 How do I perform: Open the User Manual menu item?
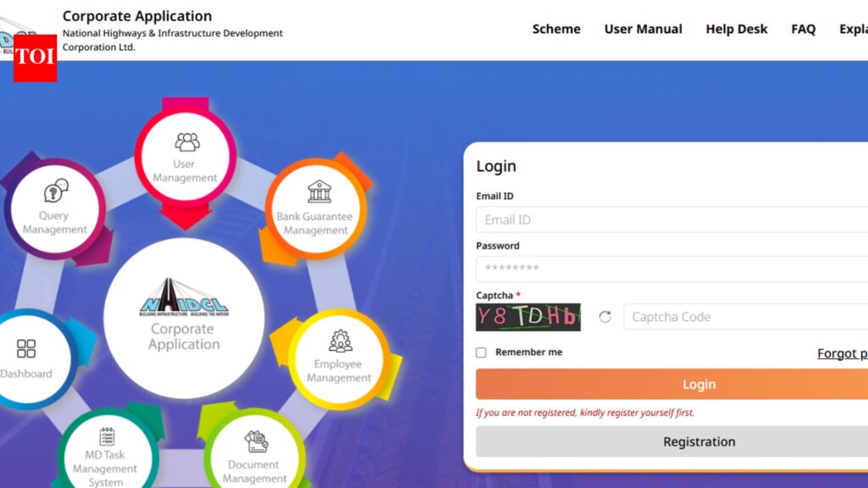click(643, 29)
